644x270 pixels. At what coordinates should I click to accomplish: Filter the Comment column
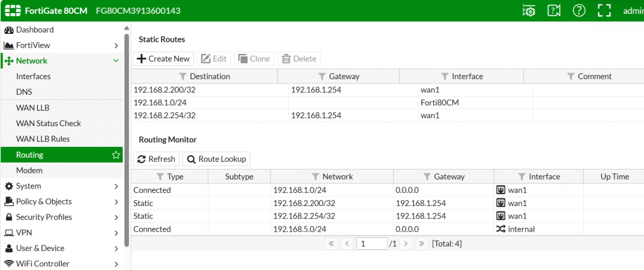(x=570, y=77)
